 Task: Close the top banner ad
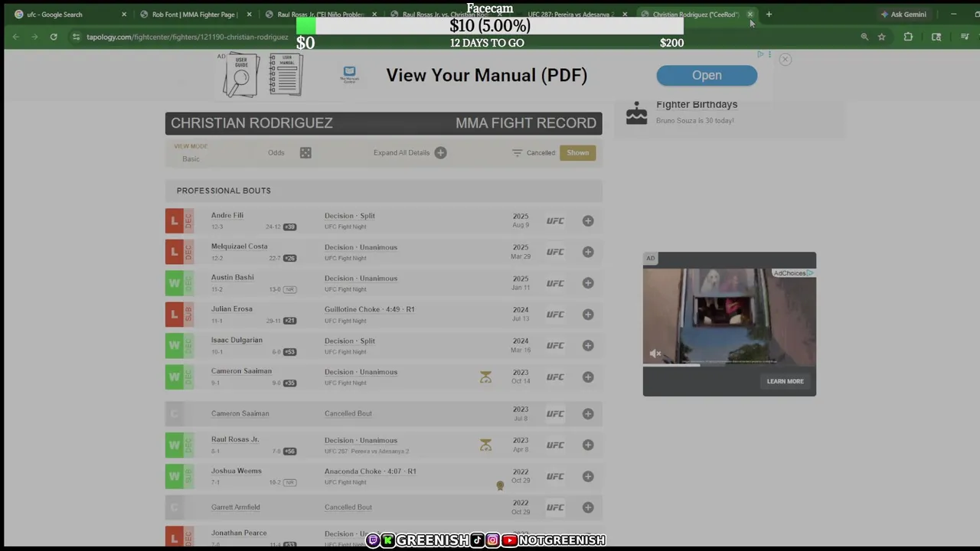785,60
